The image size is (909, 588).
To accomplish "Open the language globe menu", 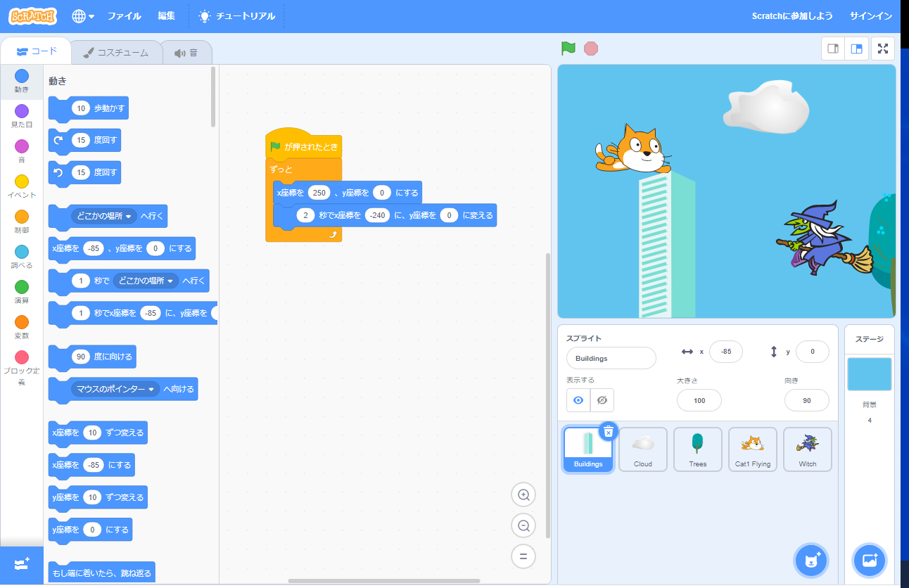I will (83, 15).
